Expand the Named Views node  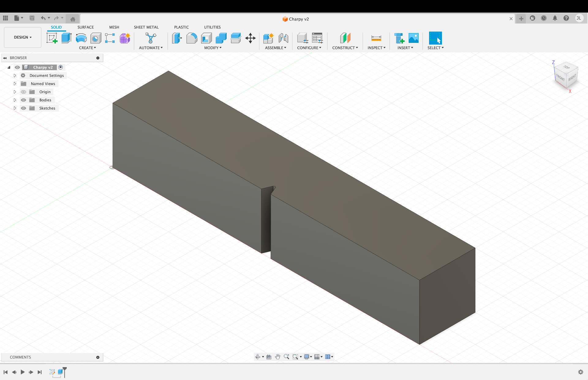click(15, 84)
